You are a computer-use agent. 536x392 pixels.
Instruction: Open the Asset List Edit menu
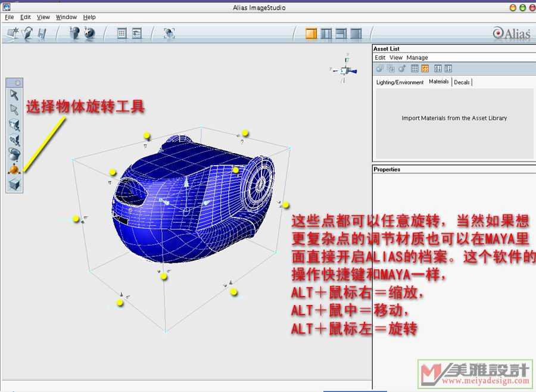[x=380, y=57]
